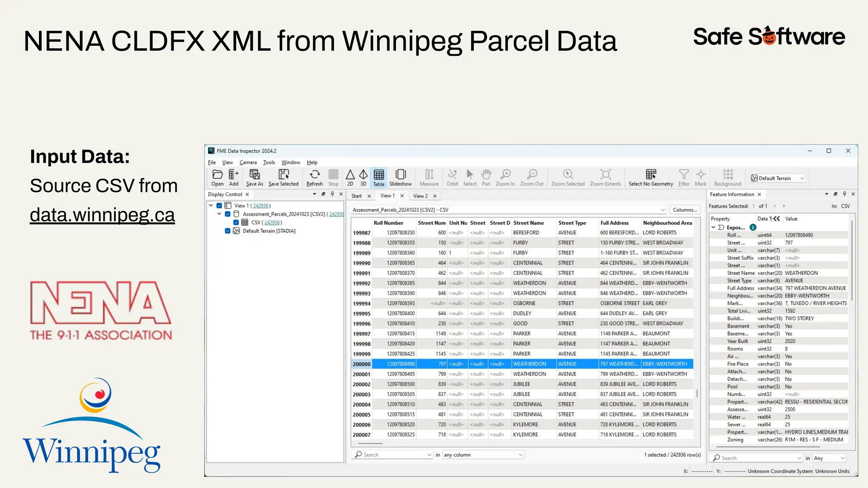
Task: Toggle Assessment_Parcels_20241023 dataset checkbox
Action: [228, 214]
